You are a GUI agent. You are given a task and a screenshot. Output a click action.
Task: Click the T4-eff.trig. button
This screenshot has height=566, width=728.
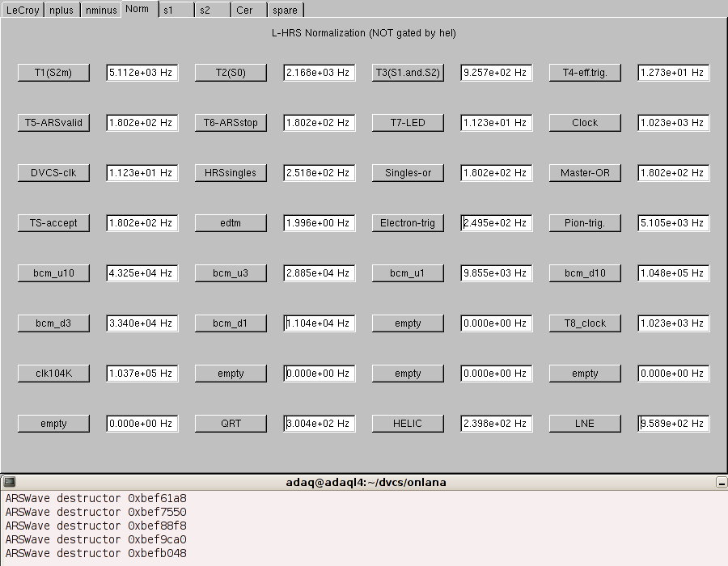585,73
